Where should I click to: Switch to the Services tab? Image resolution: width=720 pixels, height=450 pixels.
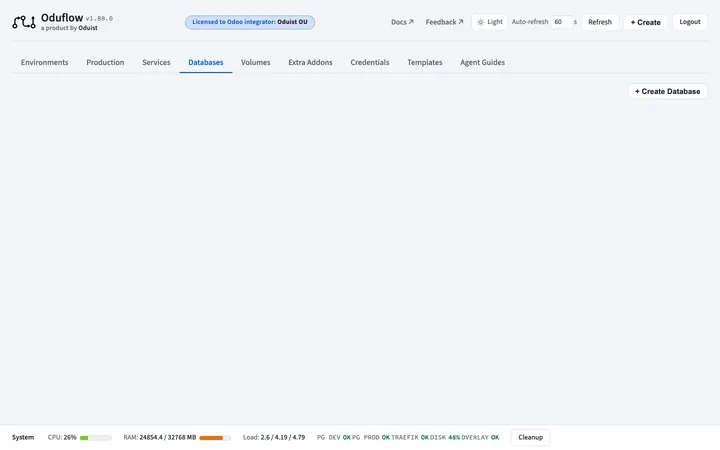click(x=156, y=62)
